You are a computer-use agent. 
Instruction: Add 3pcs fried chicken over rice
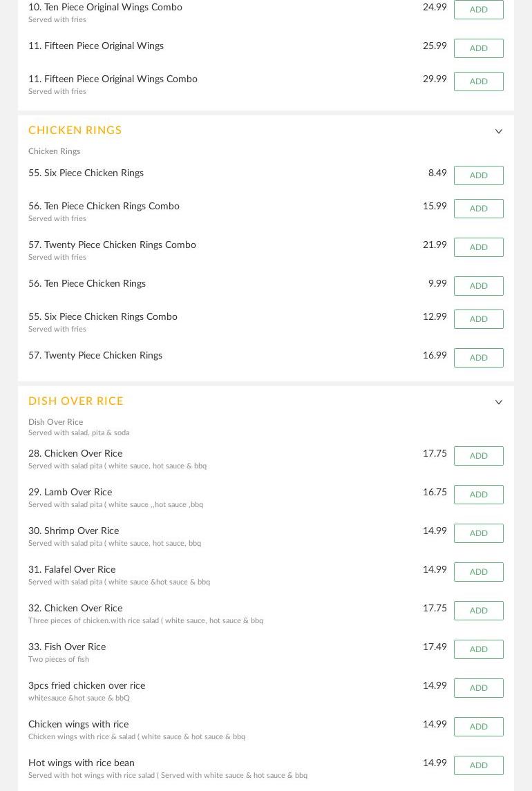point(478,688)
